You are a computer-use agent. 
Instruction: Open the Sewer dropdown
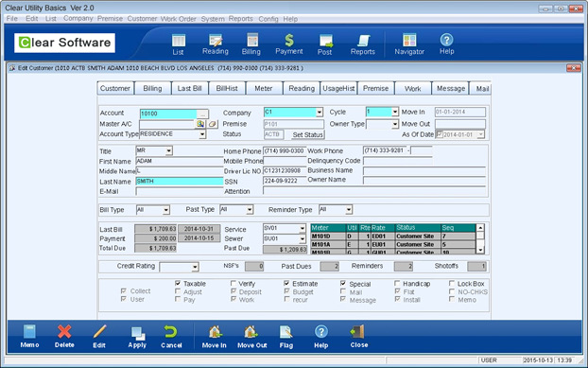click(303, 238)
